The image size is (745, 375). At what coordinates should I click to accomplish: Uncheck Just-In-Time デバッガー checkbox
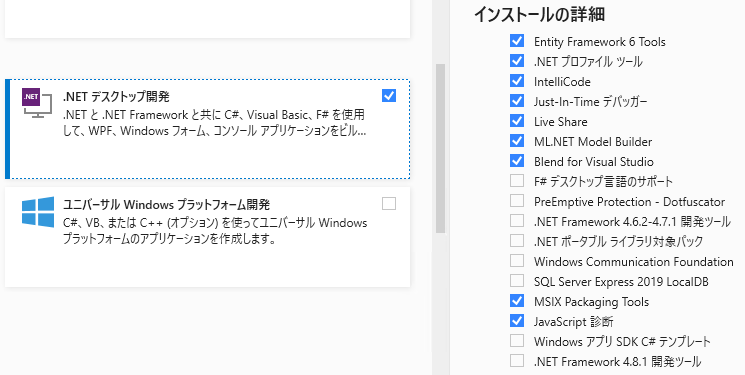(x=517, y=101)
